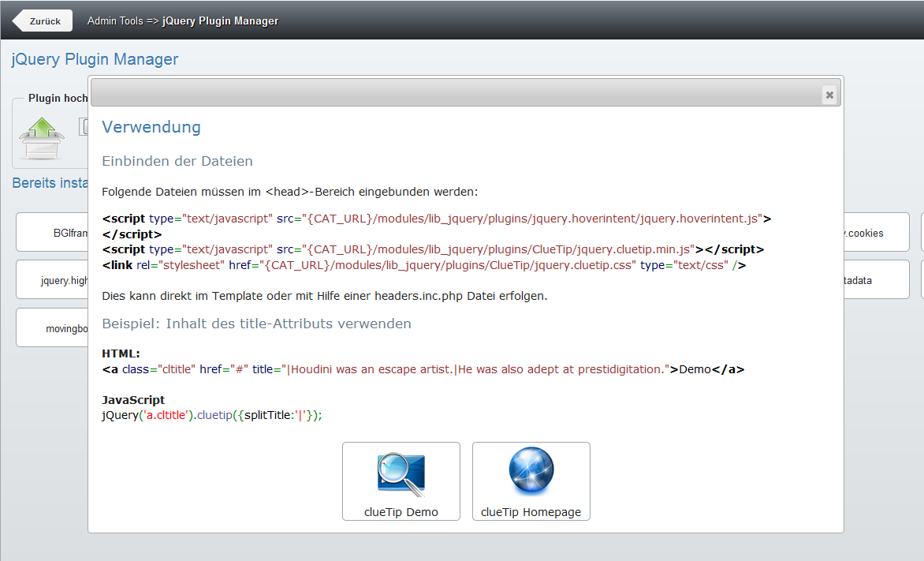The image size is (924, 561).
Task: Click the magnifying glass clueTip Demo icon
Action: pos(401,475)
